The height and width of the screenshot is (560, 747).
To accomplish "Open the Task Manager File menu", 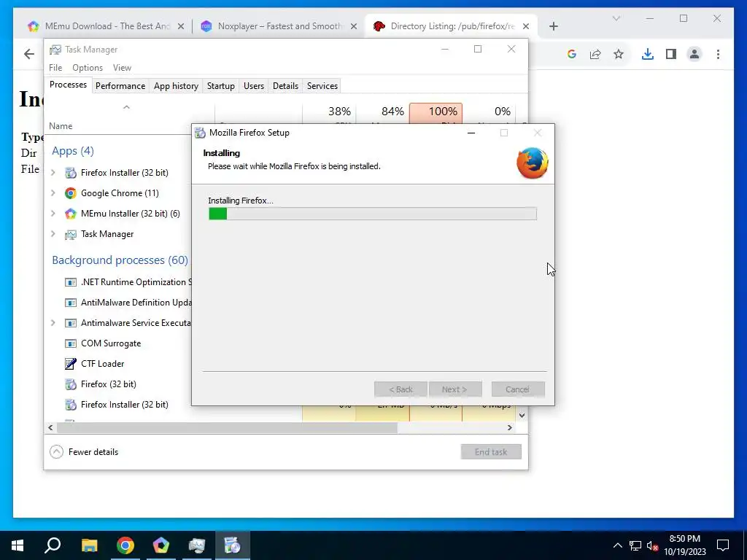I will point(55,68).
